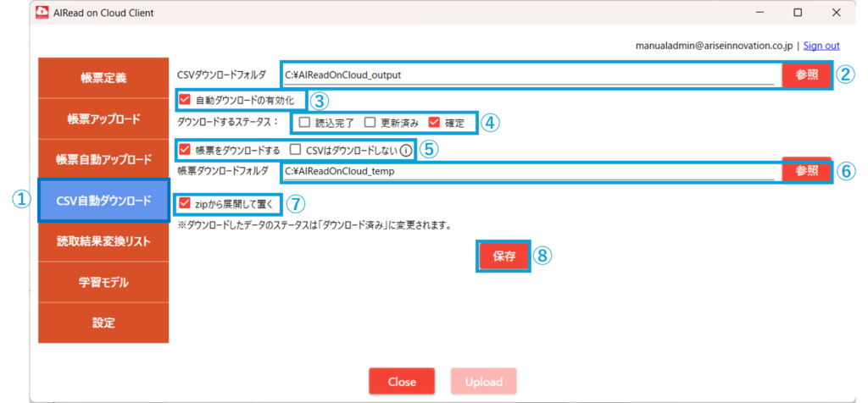Switch to 帳票アップロード tab

(103, 119)
